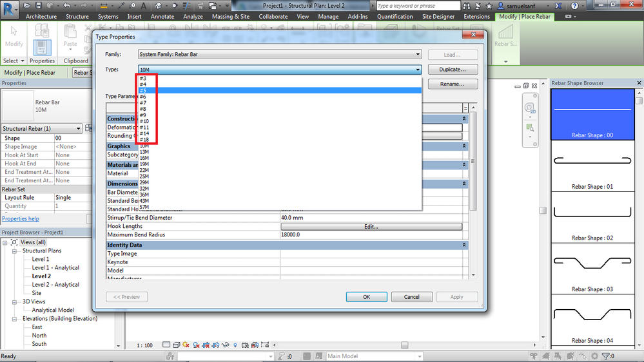Image resolution: width=644 pixels, height=362 pixels.
Task: Open Structural Rebar (1) filter dropdown
Action: click(41, 128)
